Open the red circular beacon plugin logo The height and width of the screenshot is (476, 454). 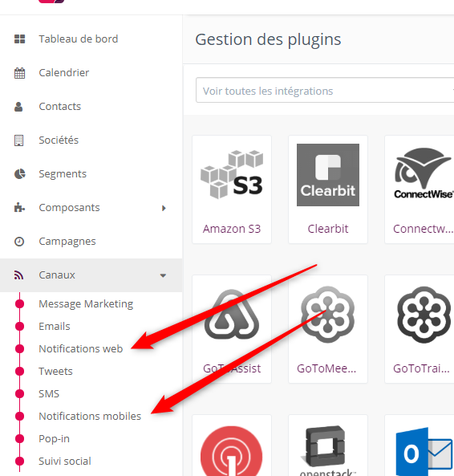tap(231, 451)
